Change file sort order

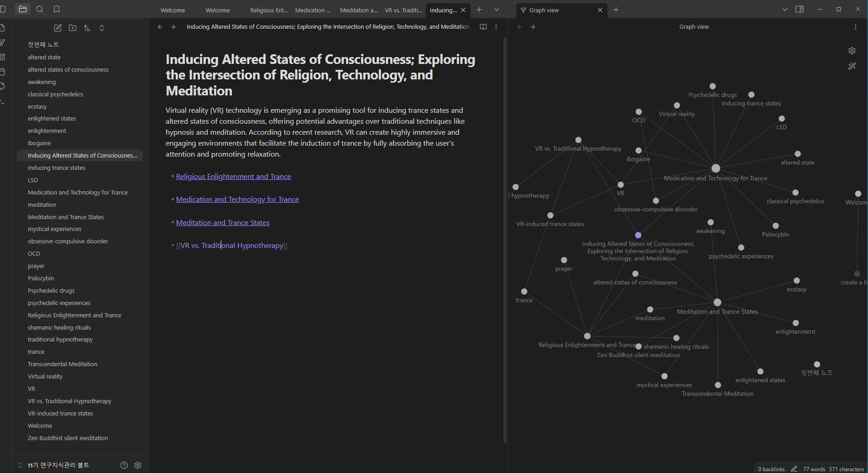[87, 28]
